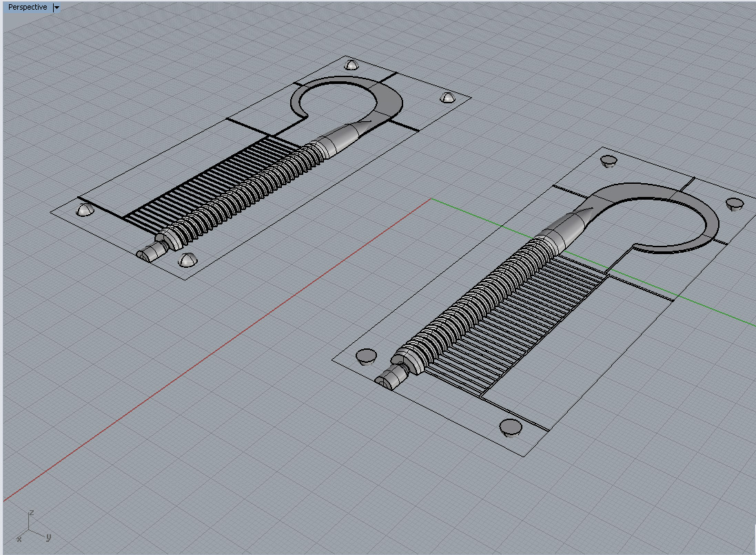
Task: Click the bottom alignment peg on left mold
Action: pos(186,260)
